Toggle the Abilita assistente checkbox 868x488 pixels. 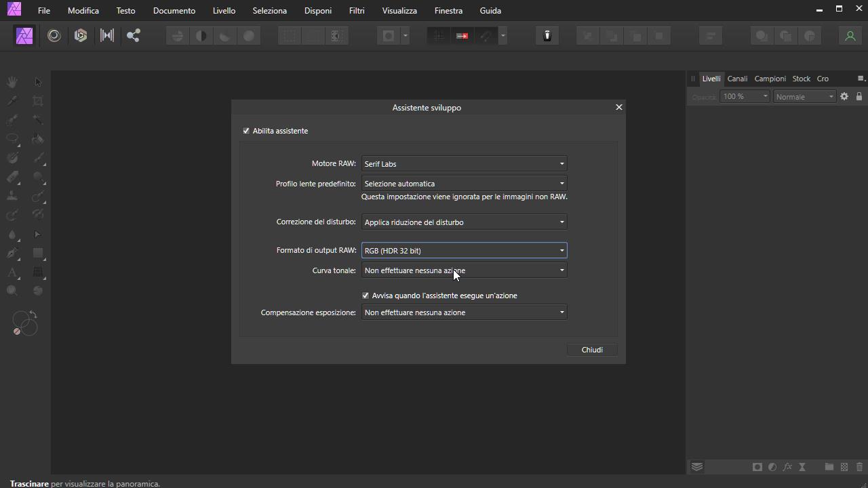246,131
